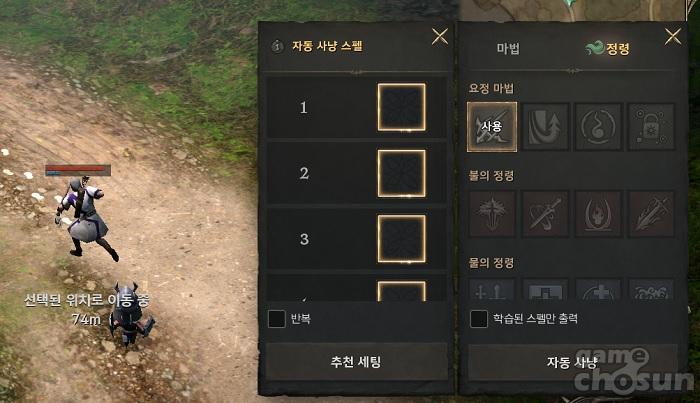Screen dimensions: 700x403
Task: Select the crossed arrows fairy magic skill
Action: [x=492, y=127]
